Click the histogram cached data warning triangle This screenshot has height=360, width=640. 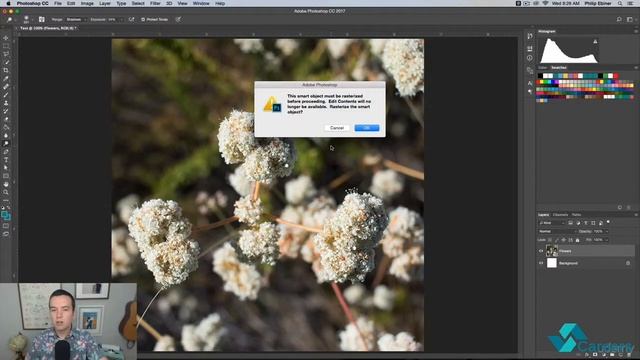[x=595, y=42]
